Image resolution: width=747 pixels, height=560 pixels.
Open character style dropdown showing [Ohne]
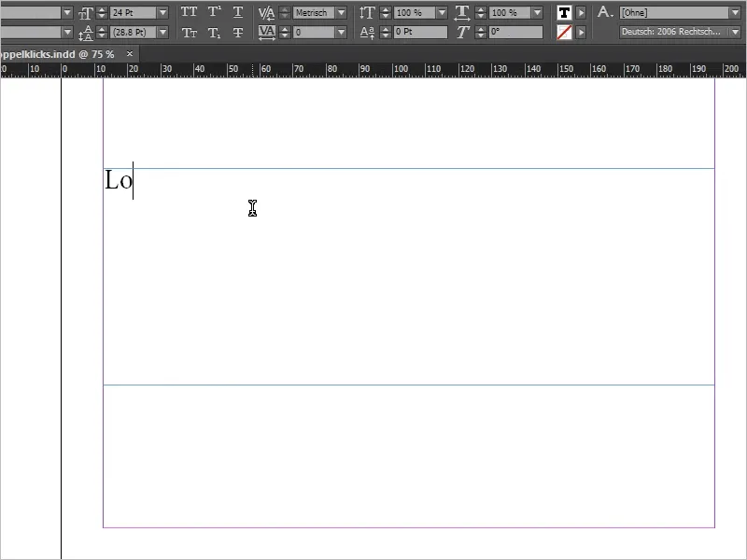(735, 13)
